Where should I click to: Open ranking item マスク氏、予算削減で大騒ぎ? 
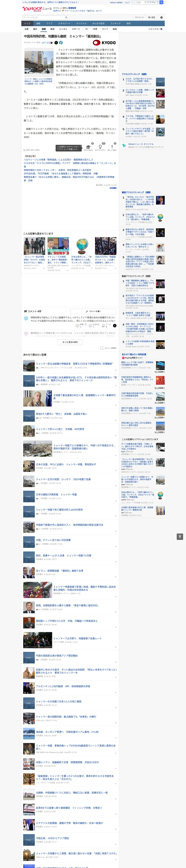point(140,119)
